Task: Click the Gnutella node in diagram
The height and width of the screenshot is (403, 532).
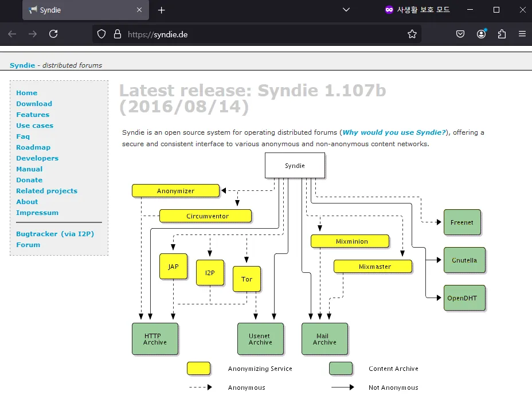Action: (464, 260)
